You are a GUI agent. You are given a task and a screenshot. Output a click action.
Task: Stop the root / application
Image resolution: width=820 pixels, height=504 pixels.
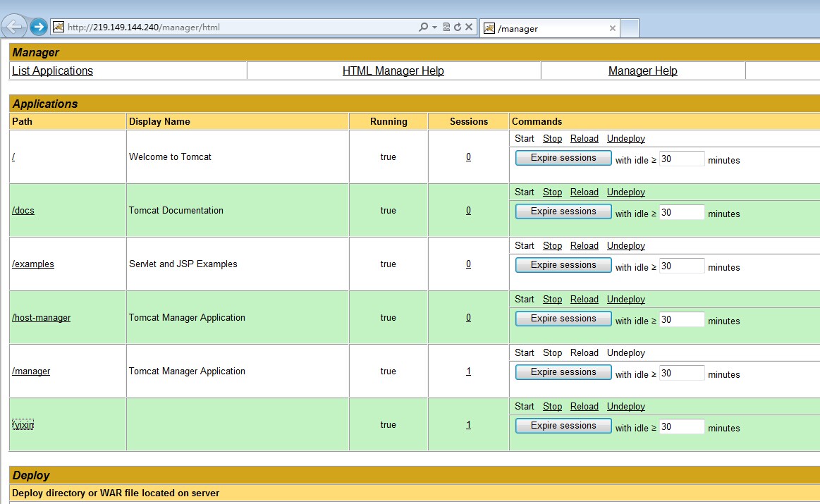click(552, 139)
